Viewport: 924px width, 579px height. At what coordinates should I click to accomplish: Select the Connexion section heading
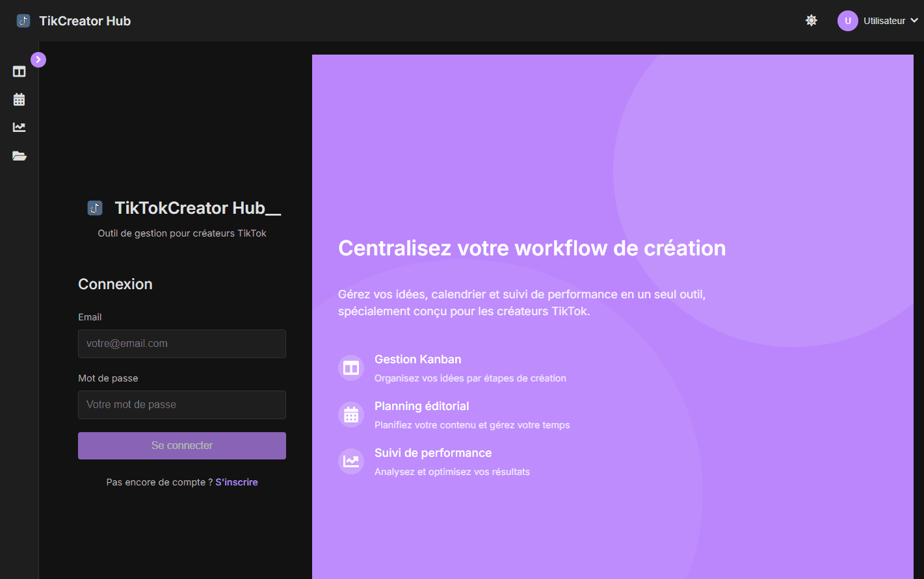point(115,284)
